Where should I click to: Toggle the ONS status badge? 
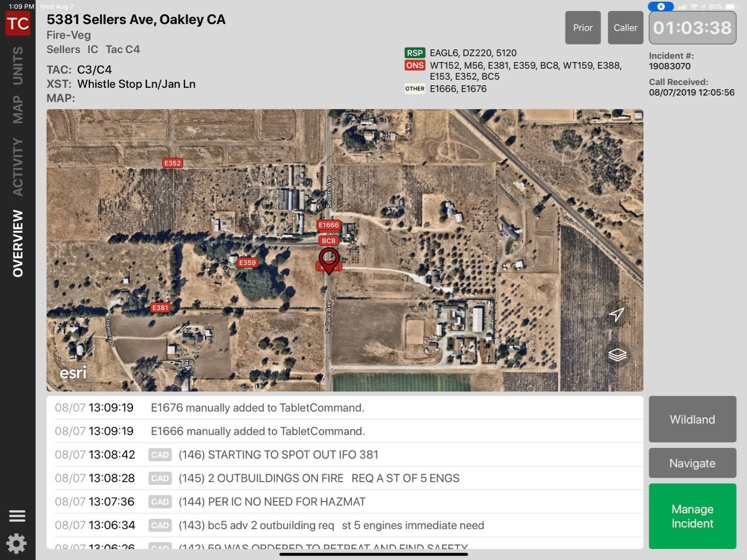[414, 65]
